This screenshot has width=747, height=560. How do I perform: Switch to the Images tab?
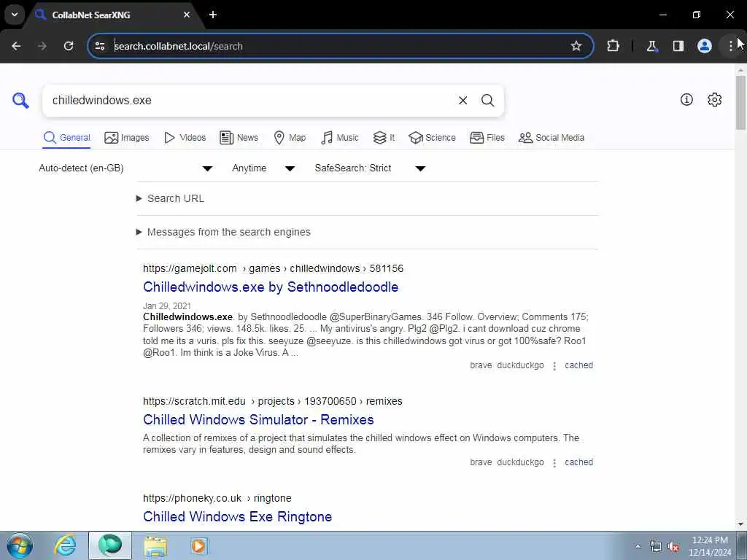coord(127,138)
